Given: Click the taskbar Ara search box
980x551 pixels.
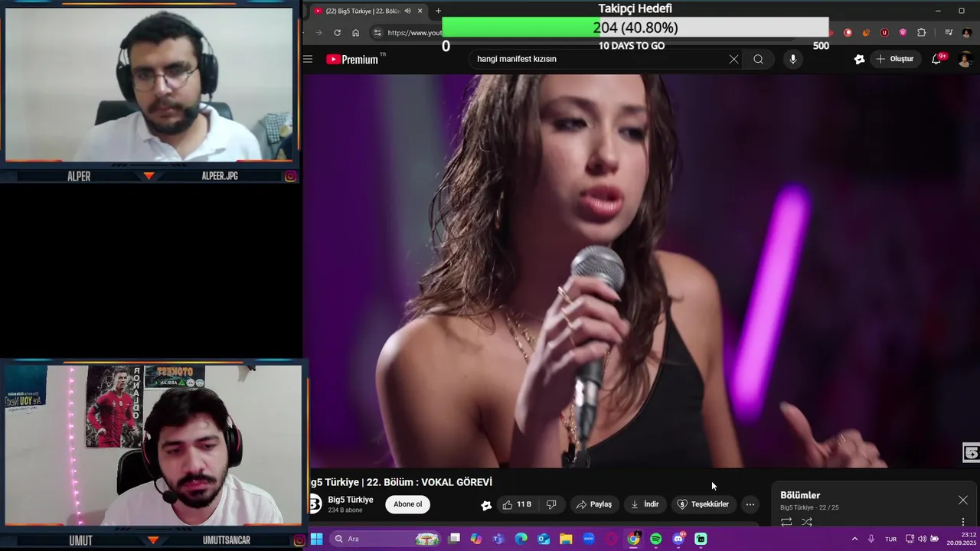Looking at the screenshot, I should [387, 539].
